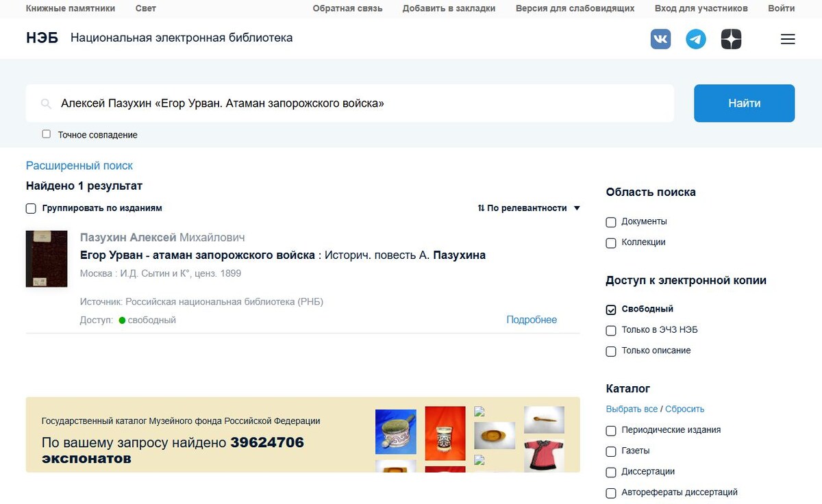822x504 pixels.
Task: Open Расширенный поиск link
Action: coord(79,166)
